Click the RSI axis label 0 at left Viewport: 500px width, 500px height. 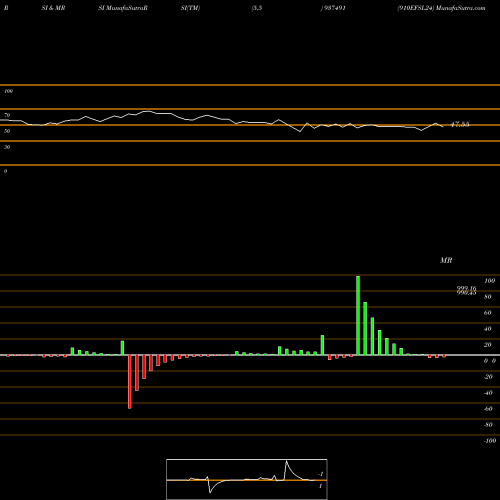click(5, 171)
